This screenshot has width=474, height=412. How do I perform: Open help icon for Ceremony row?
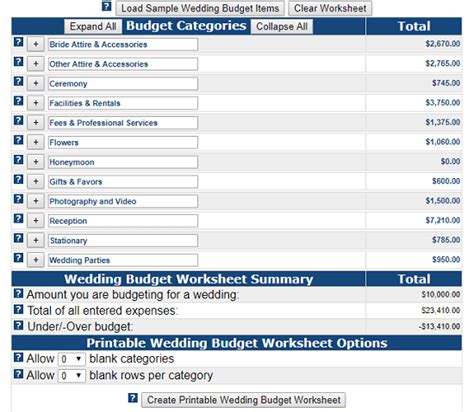(x=19, y=81)
